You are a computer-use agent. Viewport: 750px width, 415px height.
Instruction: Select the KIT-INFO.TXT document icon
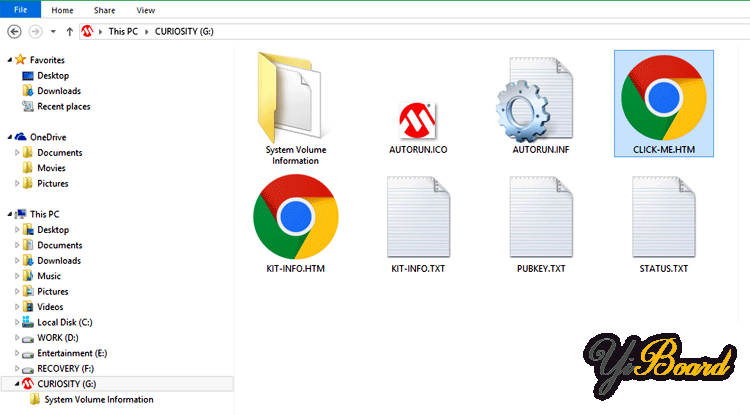tap(418, 217)
